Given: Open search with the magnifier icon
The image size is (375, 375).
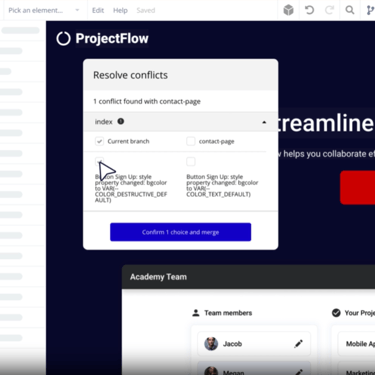Looking at the screenshot, I should pyautogui.click(x=350, y=10).
